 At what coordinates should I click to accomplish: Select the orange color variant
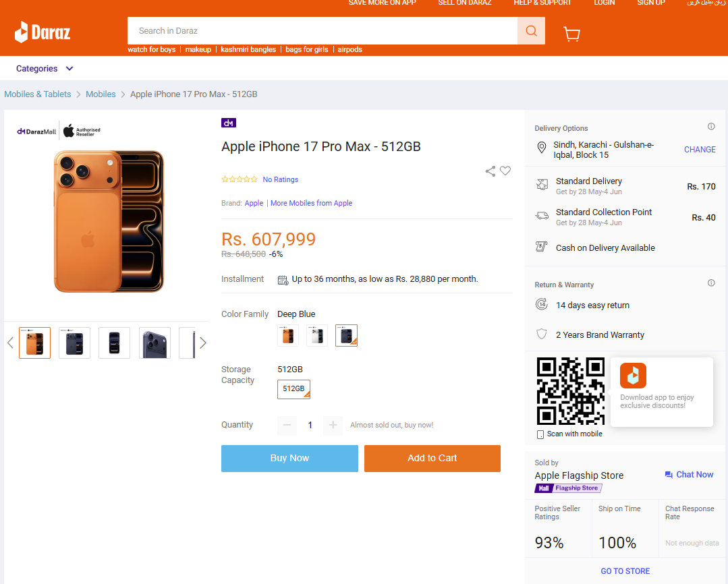coord(288,336)
